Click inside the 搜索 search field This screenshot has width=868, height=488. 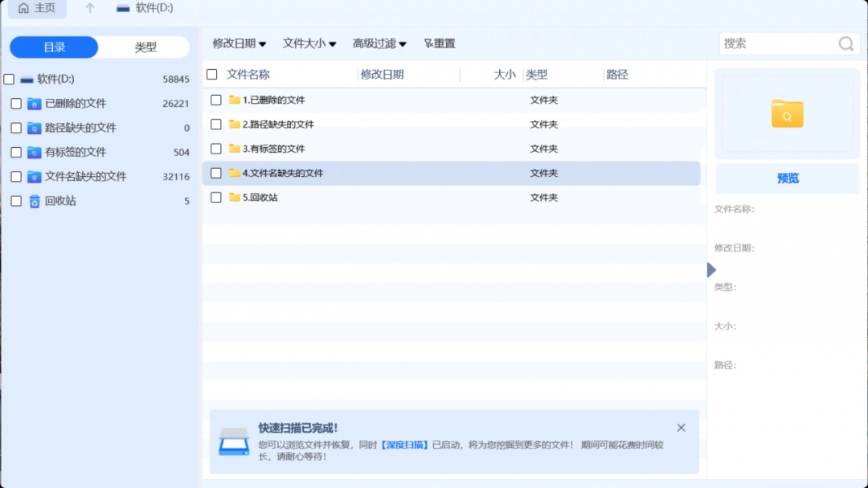pos(776,43)
